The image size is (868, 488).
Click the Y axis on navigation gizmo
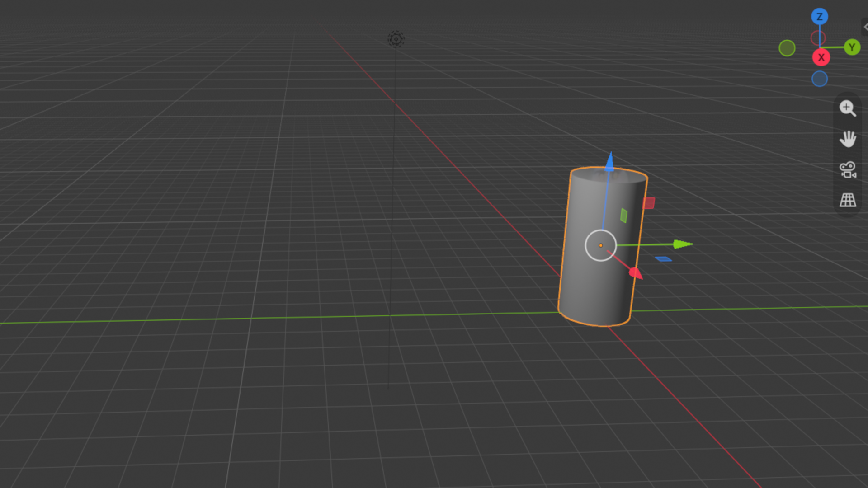(x=852, y=47)
